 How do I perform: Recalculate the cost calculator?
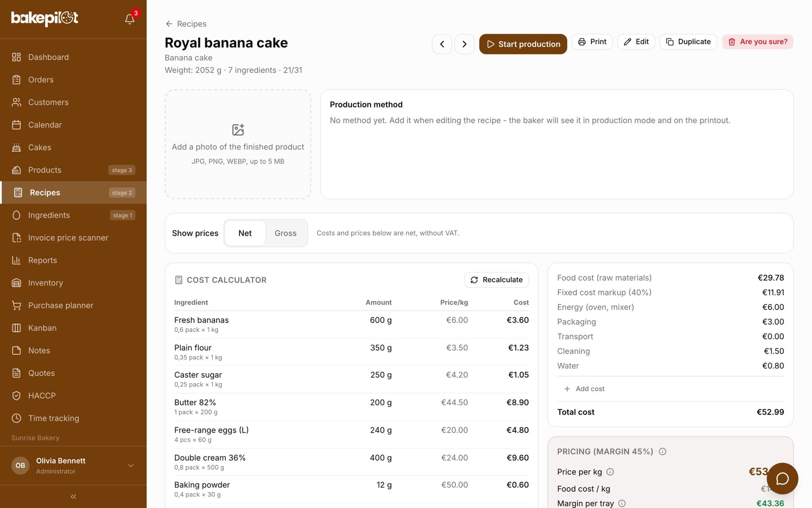496,280
